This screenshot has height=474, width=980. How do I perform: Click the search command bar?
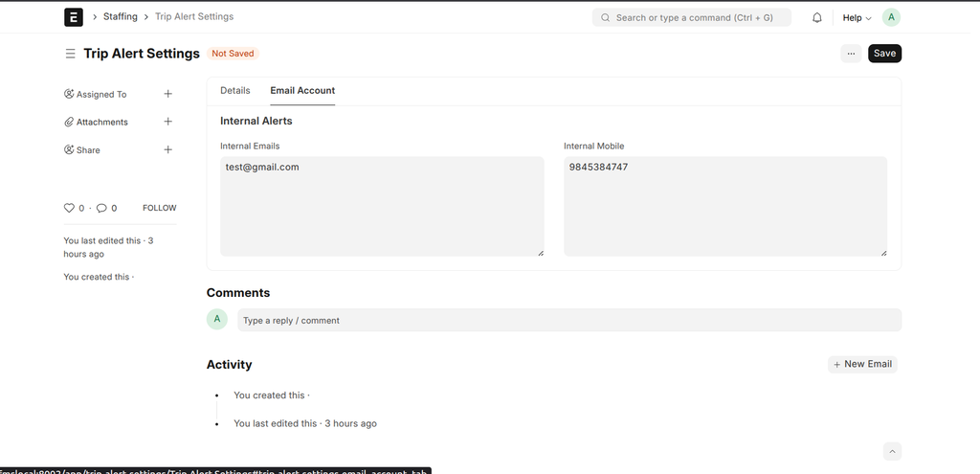pyautogui.click(x=692, y=17)
